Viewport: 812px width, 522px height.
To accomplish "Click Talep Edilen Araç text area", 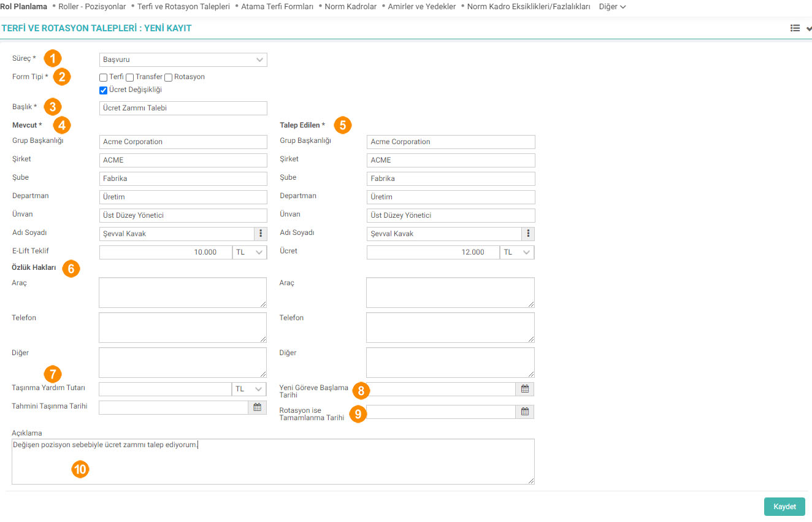I will [x=450, y=293].
